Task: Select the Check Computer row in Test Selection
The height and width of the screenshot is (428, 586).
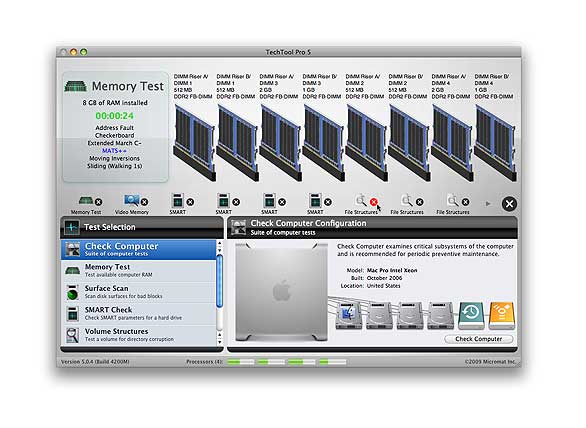Action: pyautogui.click(x=138, y=250)
